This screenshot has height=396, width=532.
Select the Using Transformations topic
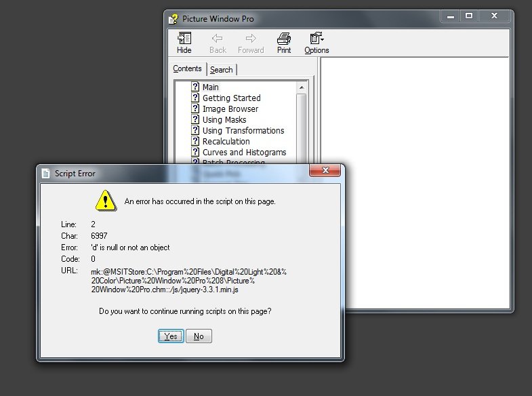coord(243,131)
